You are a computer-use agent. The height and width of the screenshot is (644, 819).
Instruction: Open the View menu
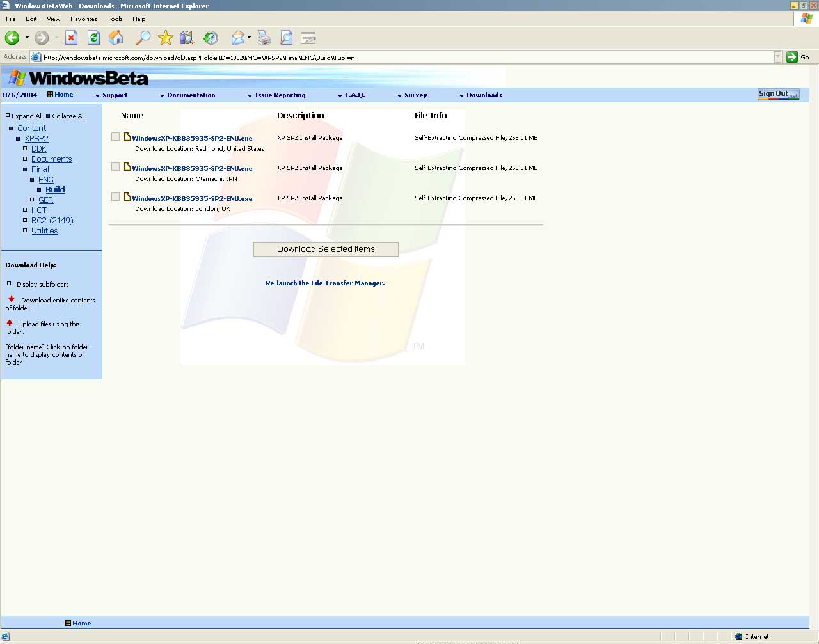(54, 19)
